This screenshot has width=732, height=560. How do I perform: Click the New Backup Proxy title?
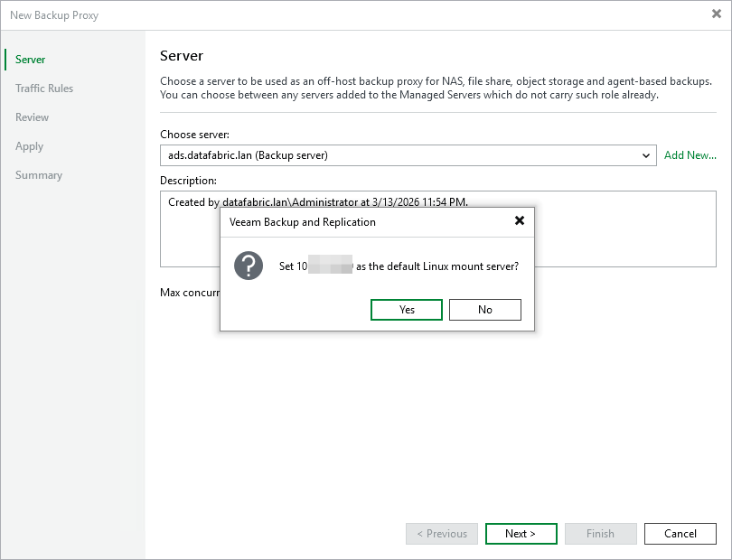54,15
